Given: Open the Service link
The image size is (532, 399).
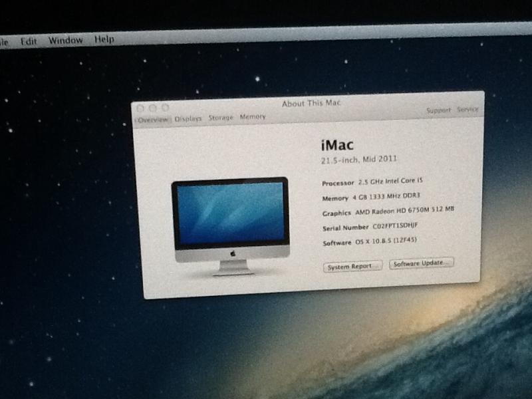Looking at the screenshot, I should pos(467,109).
